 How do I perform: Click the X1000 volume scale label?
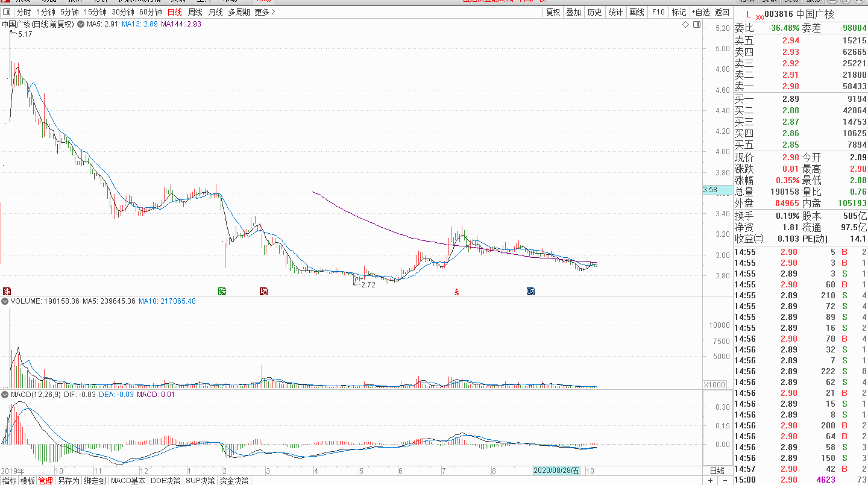716,384
